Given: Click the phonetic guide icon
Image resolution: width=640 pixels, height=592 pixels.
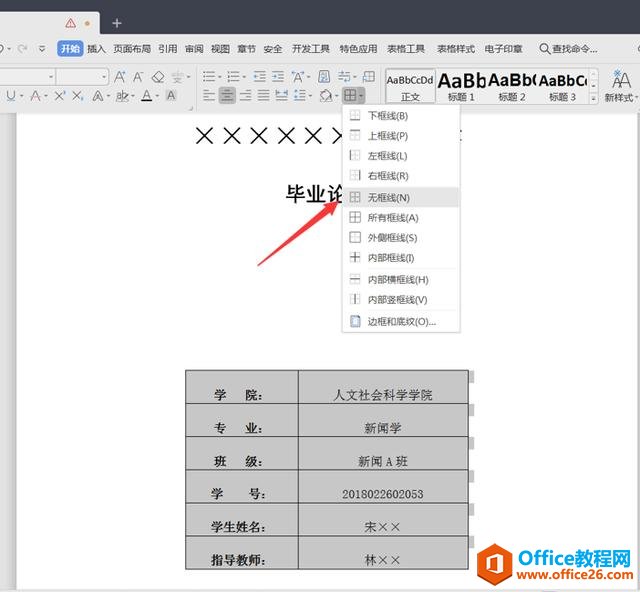Looking at the screenshot, I should click(178, 76).
